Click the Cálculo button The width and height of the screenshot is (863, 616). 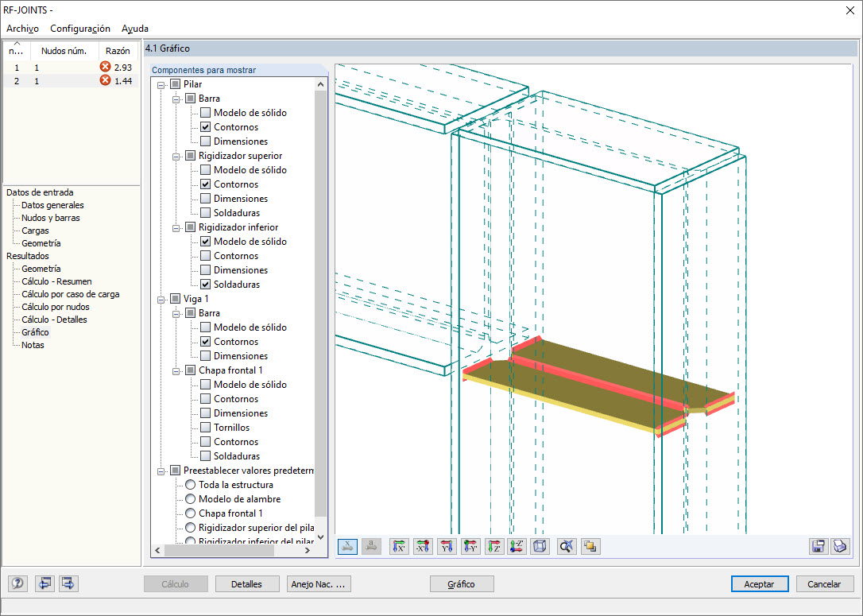176,583
